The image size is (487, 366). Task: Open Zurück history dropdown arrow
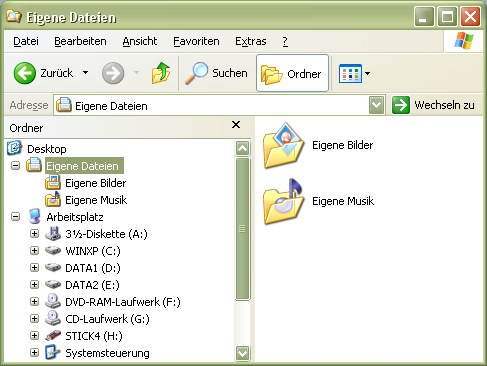pyautogui.click(x=86, y=72)
